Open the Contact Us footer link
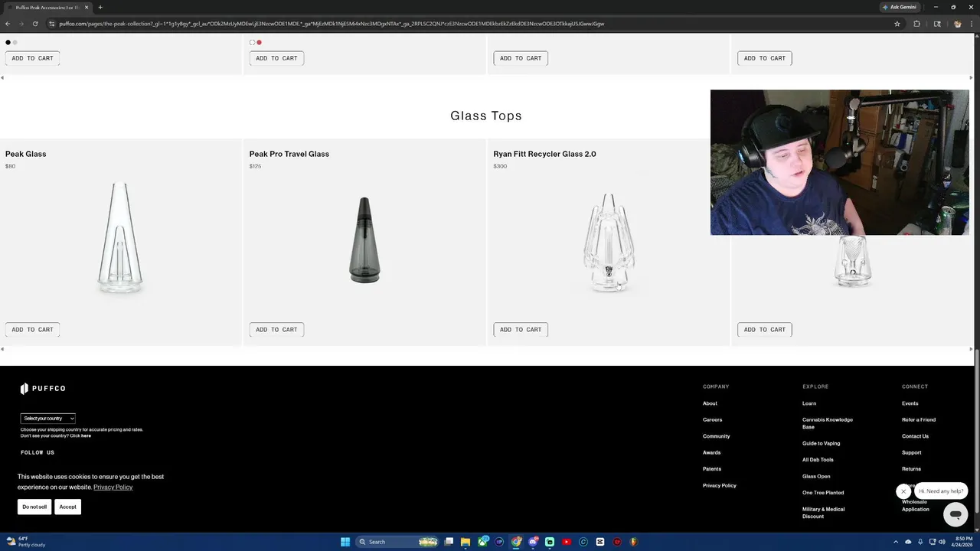 tap(915, 436)
